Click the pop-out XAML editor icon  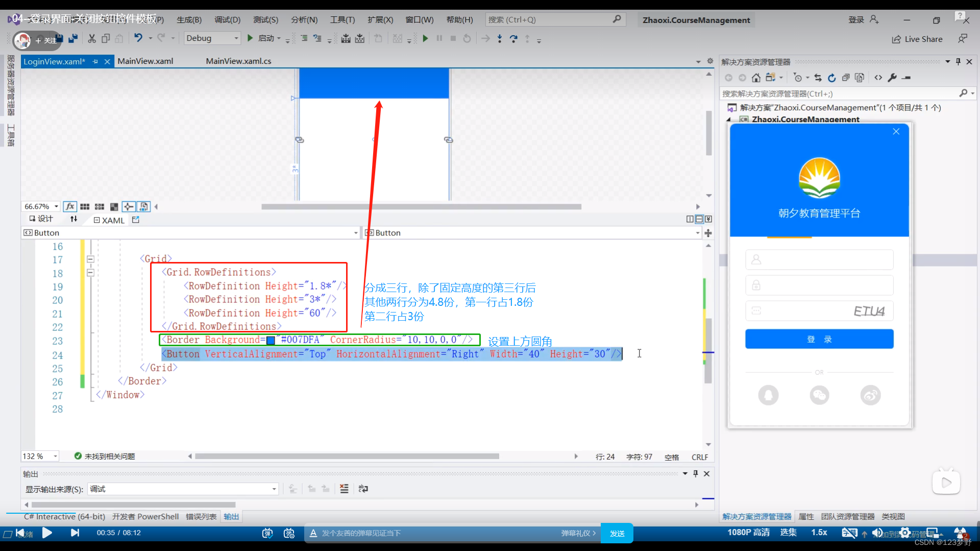[136, 220]
